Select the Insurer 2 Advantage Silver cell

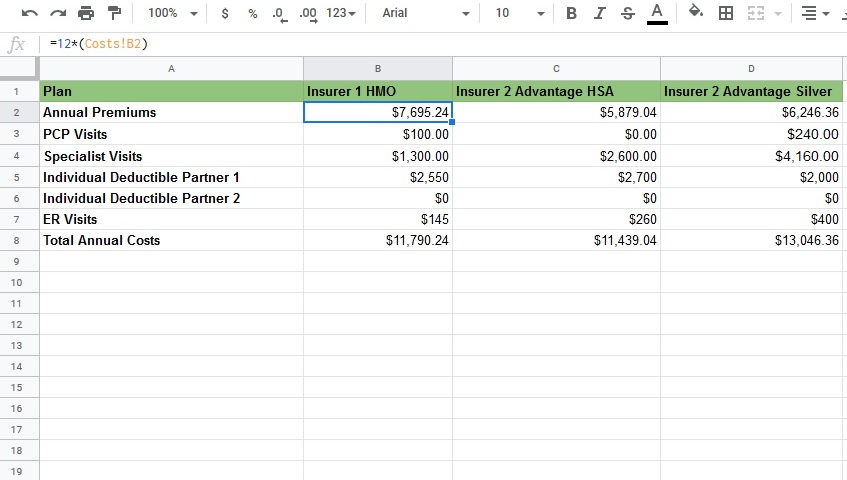(751, 91)
